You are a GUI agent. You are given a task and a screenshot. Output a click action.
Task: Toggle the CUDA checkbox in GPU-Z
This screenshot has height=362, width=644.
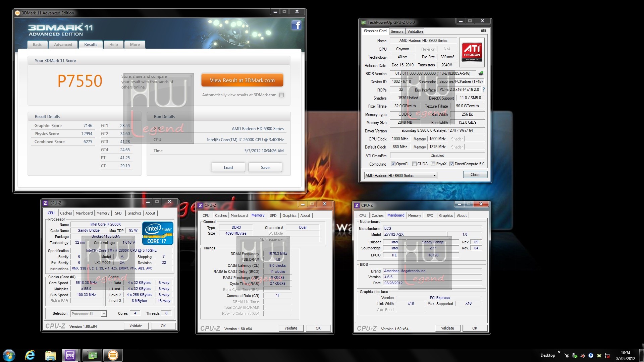click(414, 164)
